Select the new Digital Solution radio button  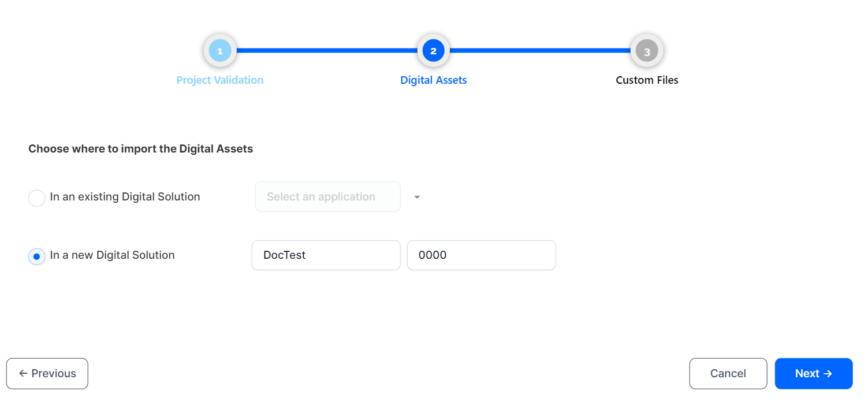coord(37,256)
